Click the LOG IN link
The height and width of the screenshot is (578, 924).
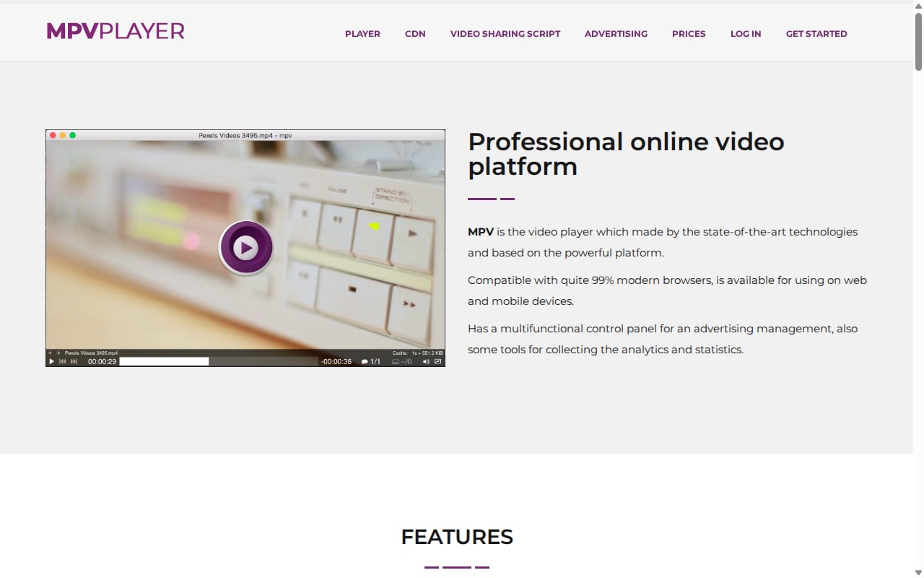tap(746, 34)
